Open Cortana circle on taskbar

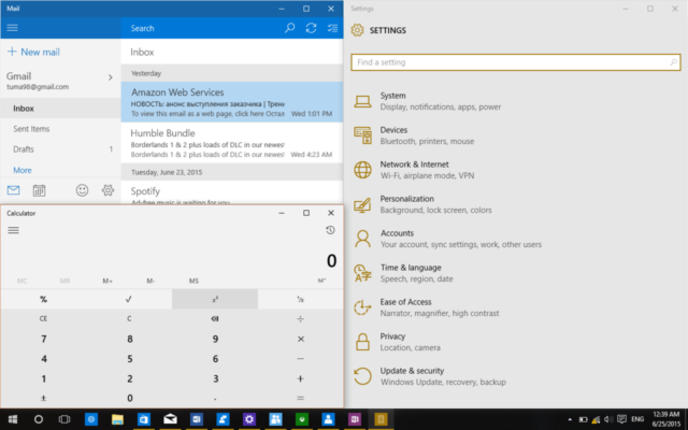[39, 419]
